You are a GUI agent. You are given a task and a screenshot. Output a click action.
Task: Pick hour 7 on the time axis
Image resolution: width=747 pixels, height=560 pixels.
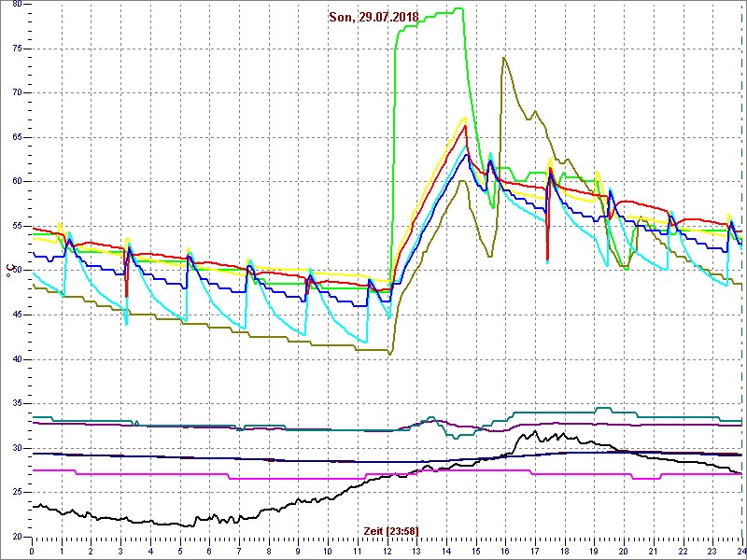pyautogui.click(x=239, y=551)
